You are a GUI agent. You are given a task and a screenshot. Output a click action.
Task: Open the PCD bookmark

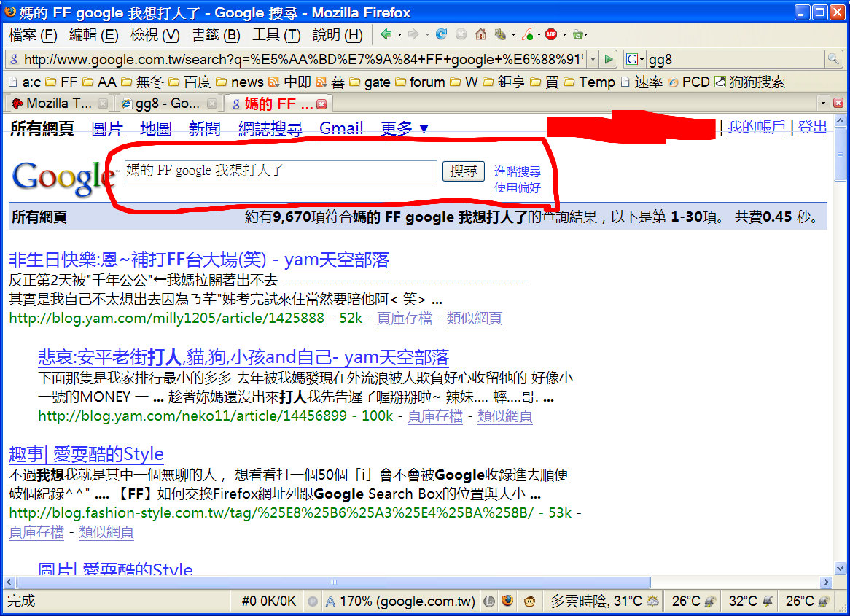pos(689,82)
